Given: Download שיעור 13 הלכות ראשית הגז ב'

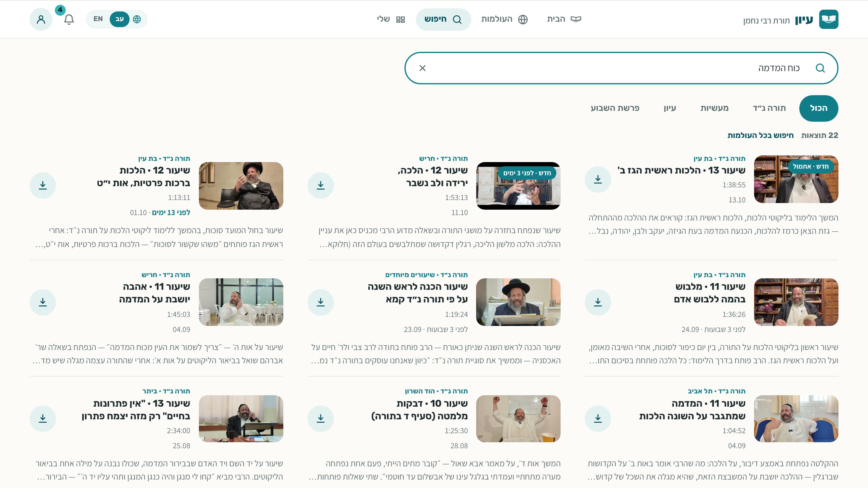Looking at the screenshot, I should click(598, 179).
